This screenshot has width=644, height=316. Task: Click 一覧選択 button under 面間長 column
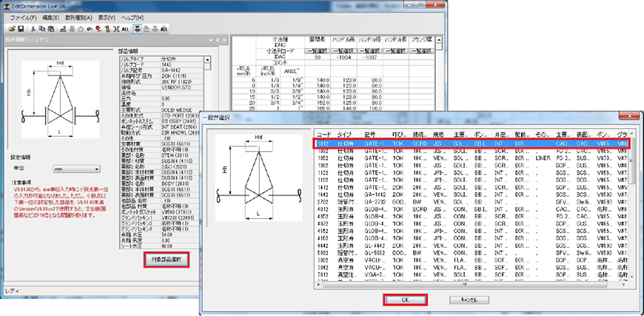coord(317,51)
